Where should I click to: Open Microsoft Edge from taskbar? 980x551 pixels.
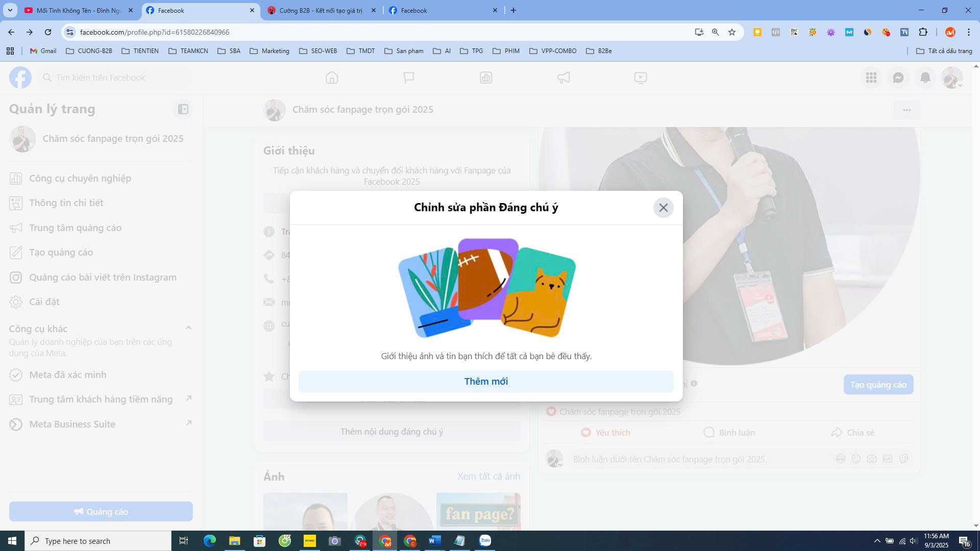click(x=210, y=541)
